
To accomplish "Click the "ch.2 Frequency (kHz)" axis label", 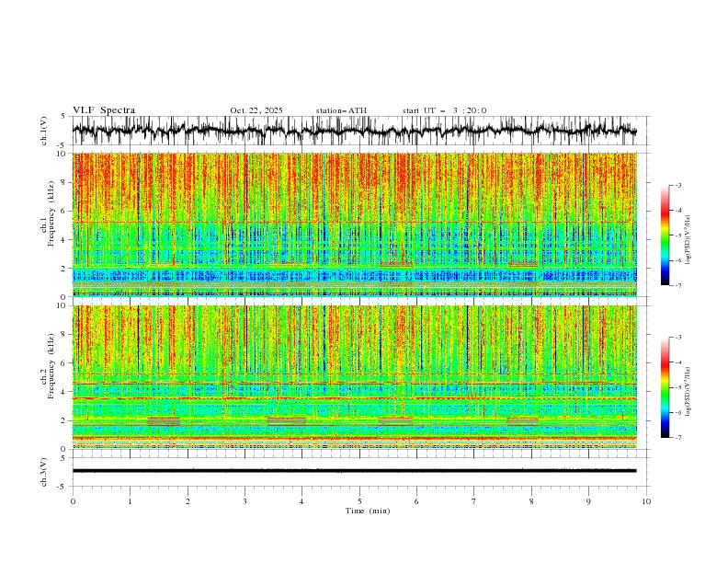I will [x=48, y=365].
